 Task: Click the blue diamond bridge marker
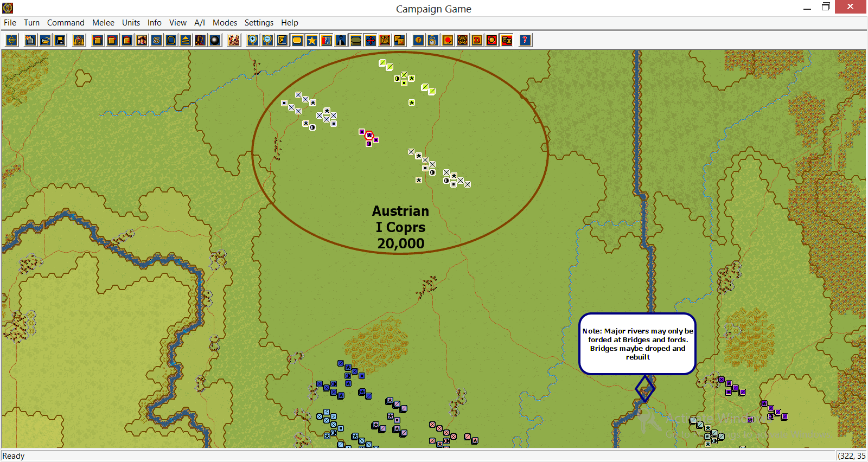(644, 388)
